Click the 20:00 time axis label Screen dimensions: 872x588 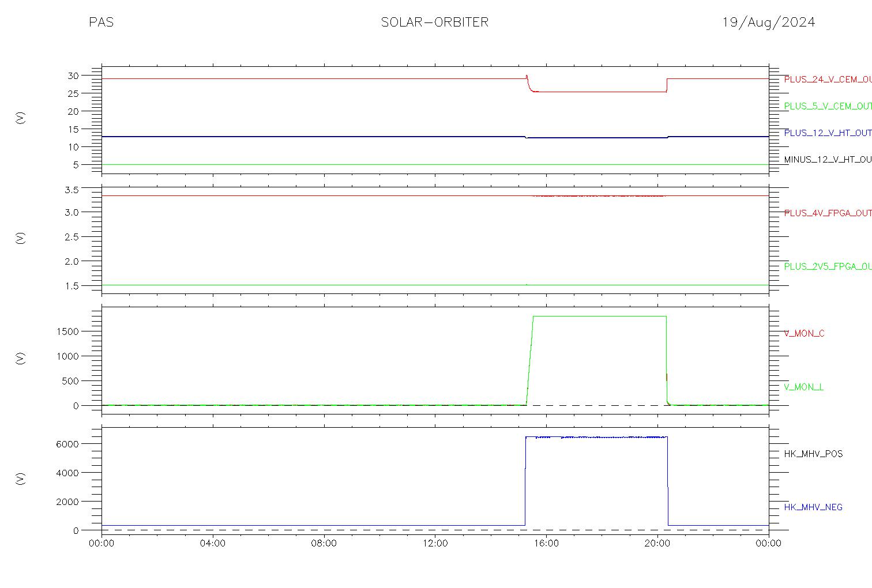(x=657, y=543)
